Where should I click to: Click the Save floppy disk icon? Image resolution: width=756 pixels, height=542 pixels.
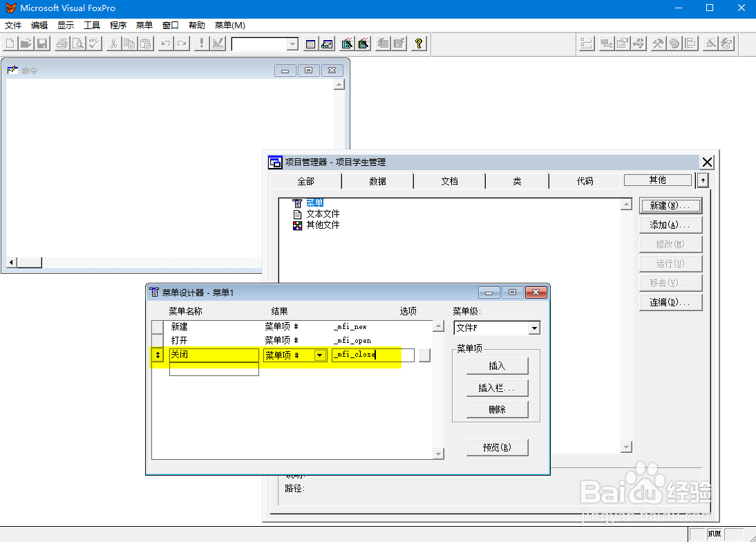(x=42, y=44)
